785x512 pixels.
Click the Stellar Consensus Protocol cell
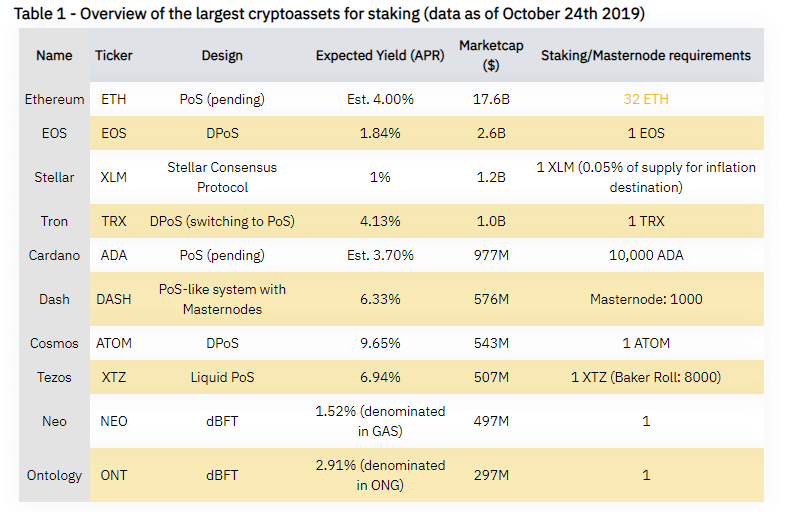(x=222, y=177)
